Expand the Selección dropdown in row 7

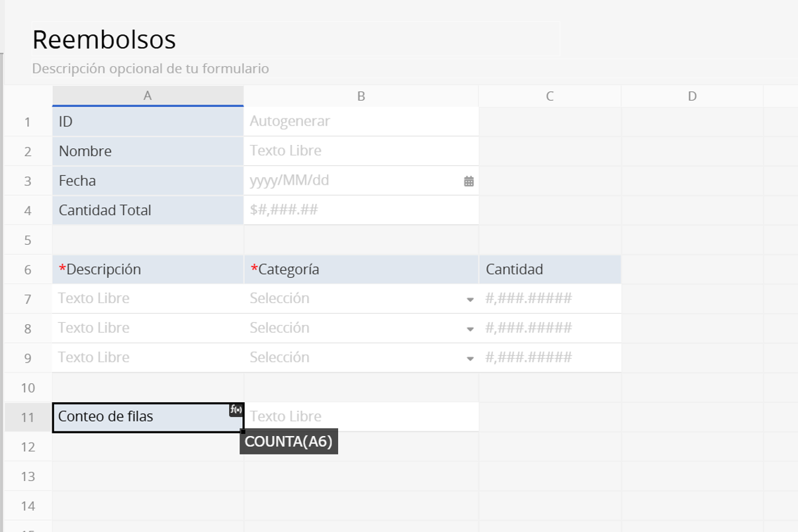click(x=470, y=300)
